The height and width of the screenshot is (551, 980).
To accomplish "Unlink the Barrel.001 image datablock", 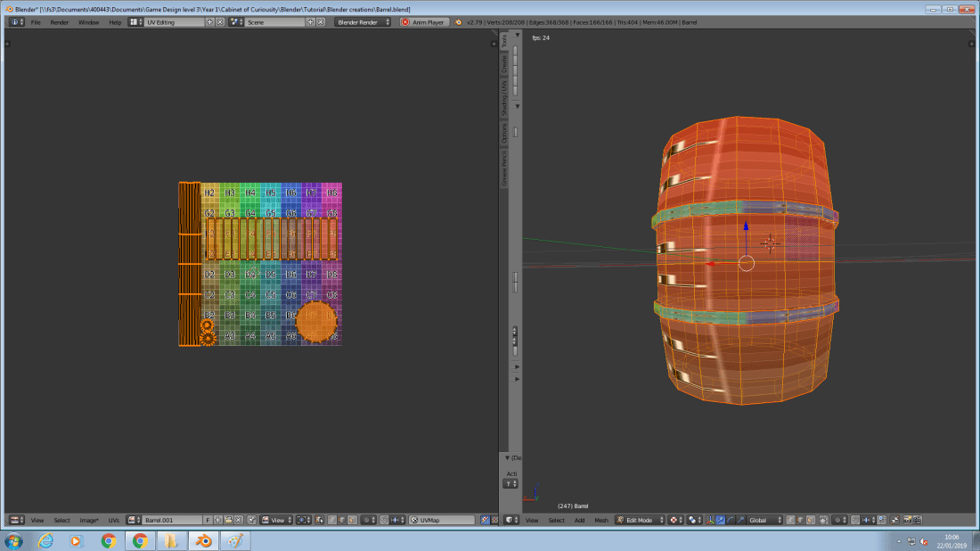I will click(x=239, y=520).
